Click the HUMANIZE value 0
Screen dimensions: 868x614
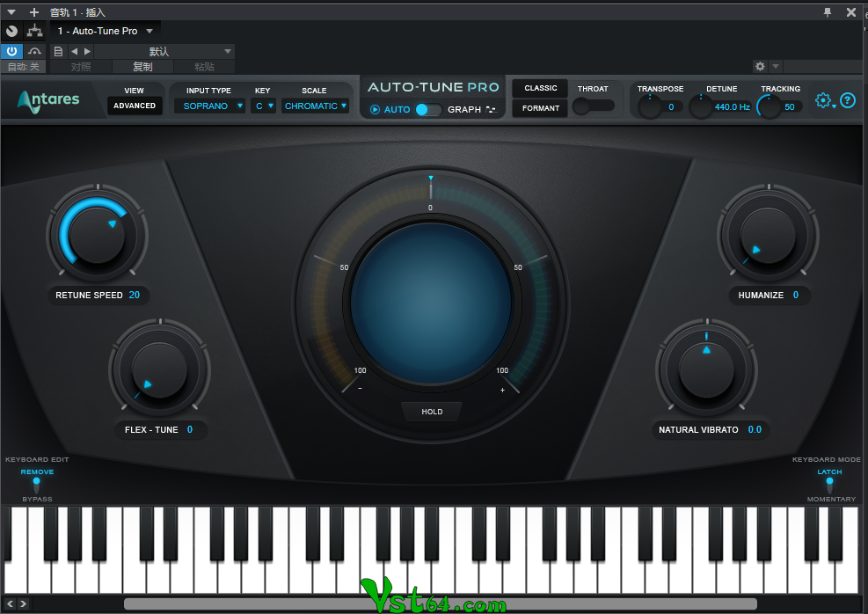[x=796, y=295]
